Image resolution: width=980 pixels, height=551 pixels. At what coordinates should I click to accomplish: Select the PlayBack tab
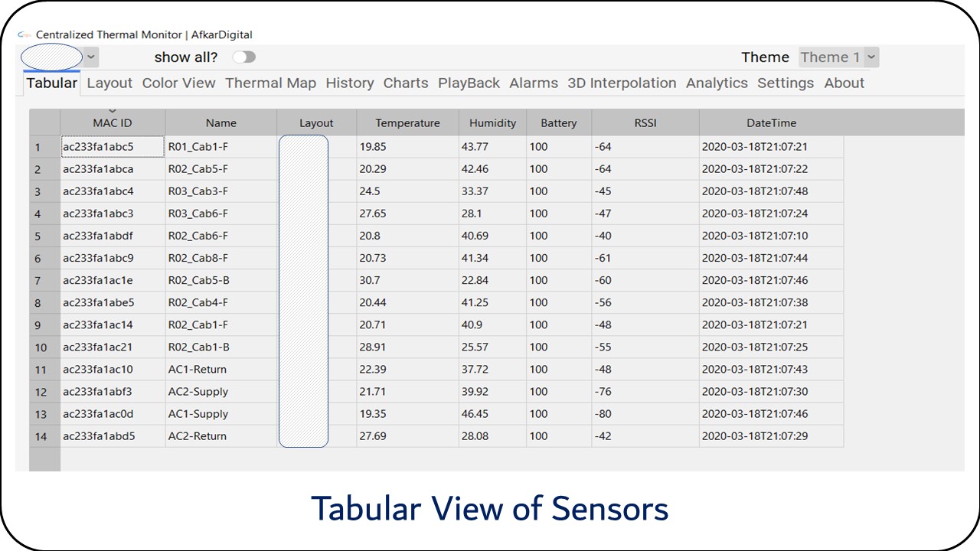click(469, 83)
